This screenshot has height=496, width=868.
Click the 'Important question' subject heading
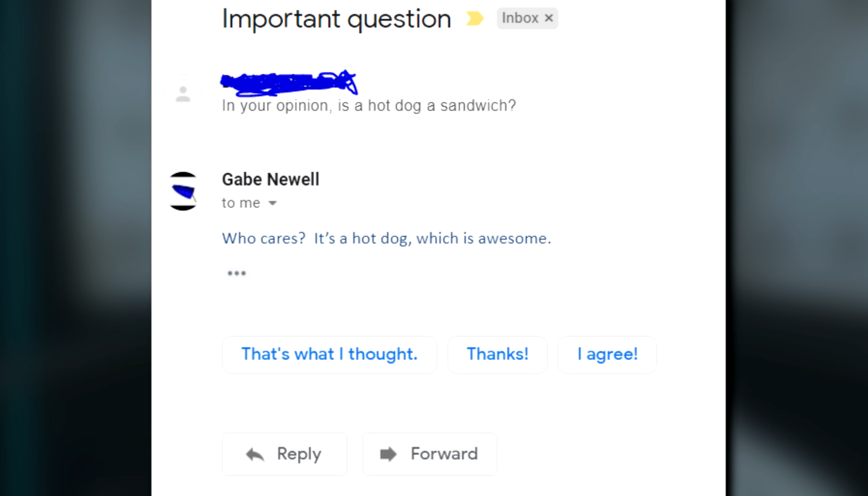(x=336, y=19)
